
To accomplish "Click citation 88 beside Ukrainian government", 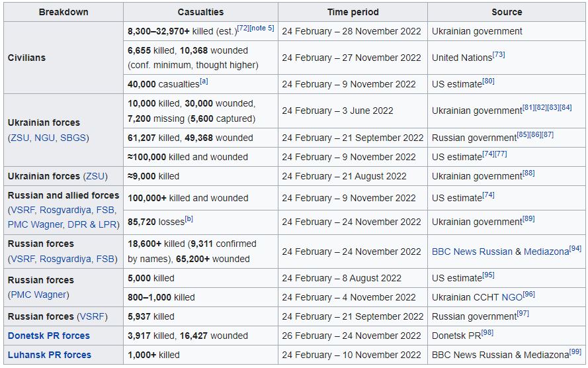I will [x=528, y=173].
